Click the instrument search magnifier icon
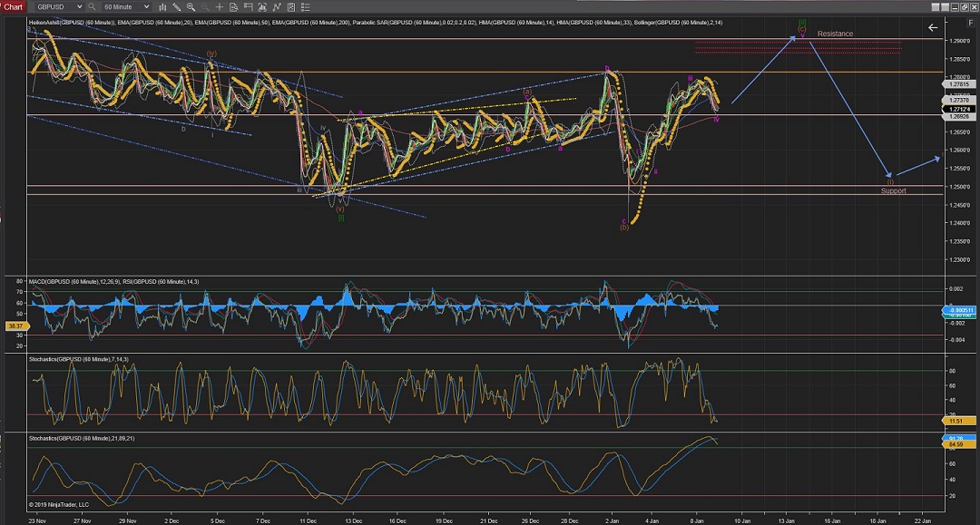The height and width of the screenshot is (525, 980). point(92,7)
